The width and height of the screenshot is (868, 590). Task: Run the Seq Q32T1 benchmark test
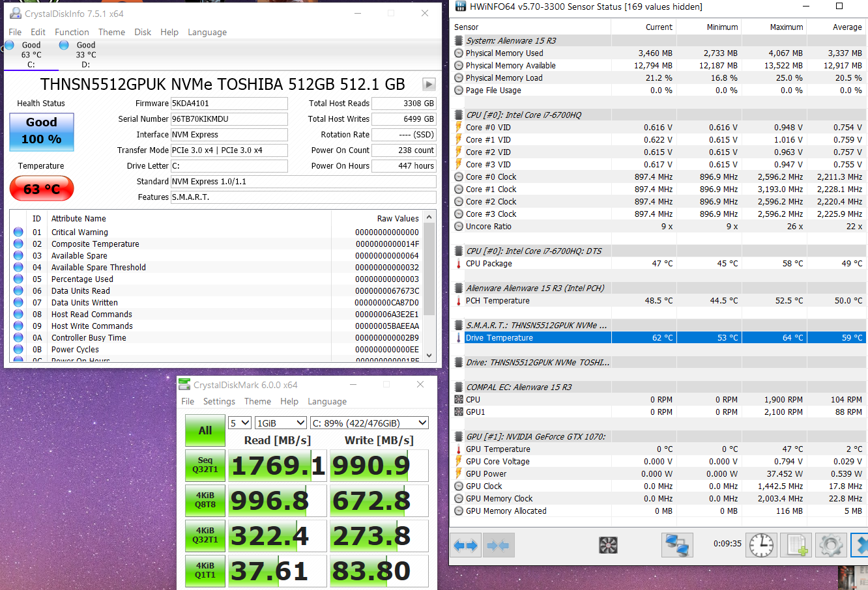[205, 465]
